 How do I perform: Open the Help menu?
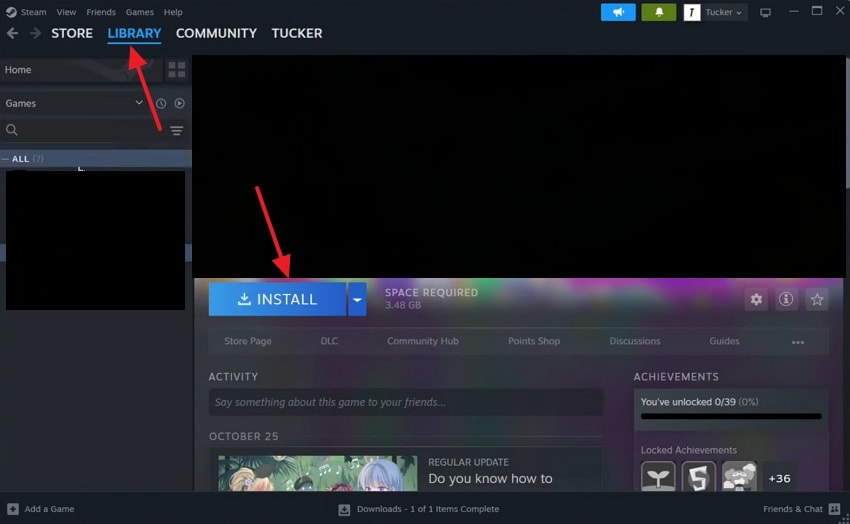point(173,12)
